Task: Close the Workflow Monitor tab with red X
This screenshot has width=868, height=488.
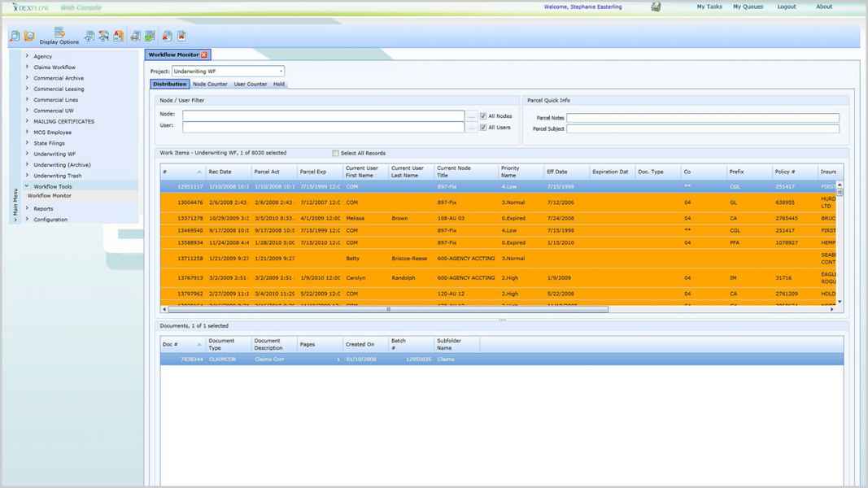Action: [x=204, y=54]
